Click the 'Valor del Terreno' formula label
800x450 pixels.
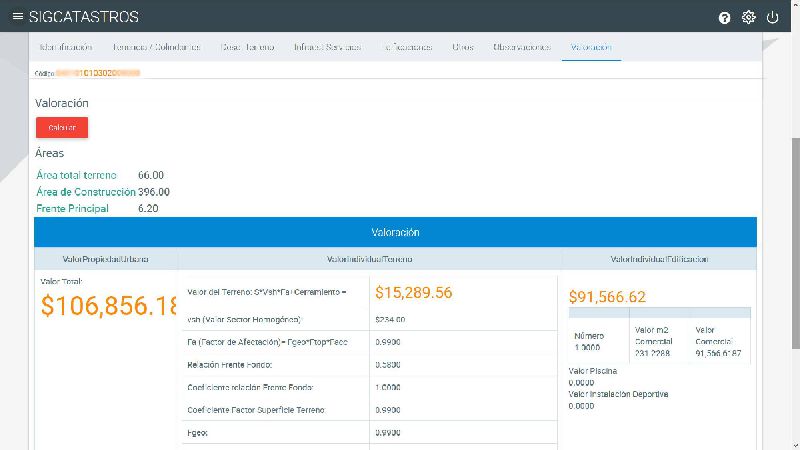point(266,292)
